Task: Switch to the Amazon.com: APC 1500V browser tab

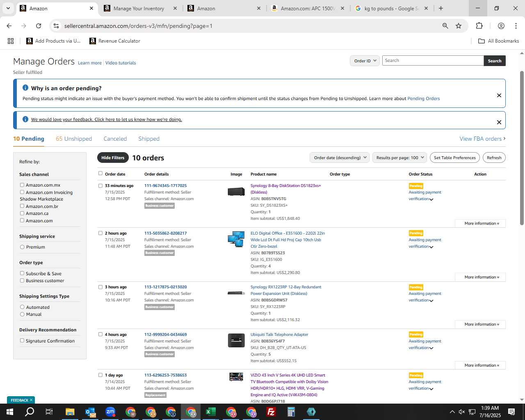Action: [x=308, y=8]
